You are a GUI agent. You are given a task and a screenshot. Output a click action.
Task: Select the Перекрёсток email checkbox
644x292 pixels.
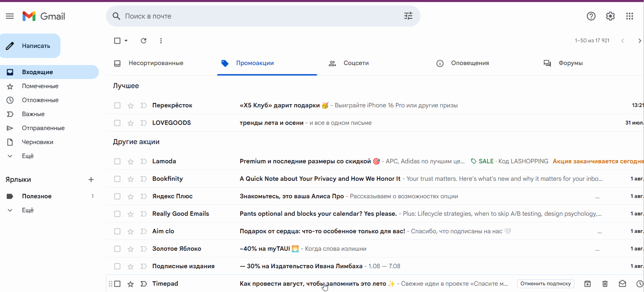pos(117,106)
